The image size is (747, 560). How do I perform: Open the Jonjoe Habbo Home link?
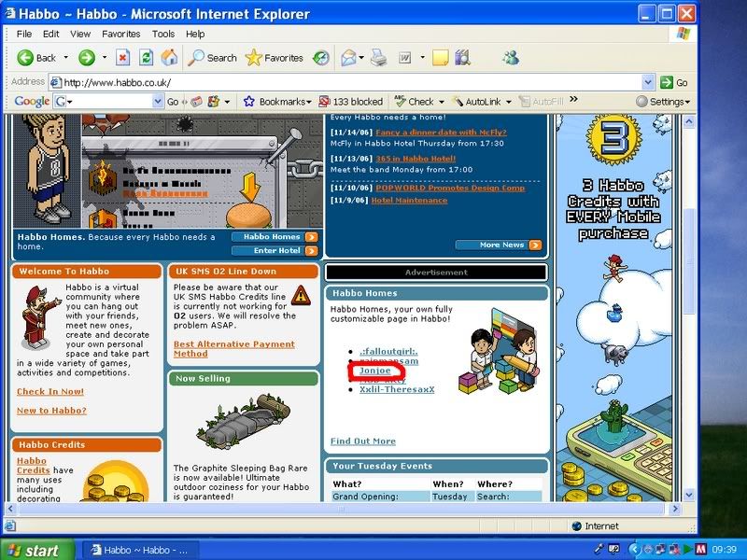tap(376, 371)
